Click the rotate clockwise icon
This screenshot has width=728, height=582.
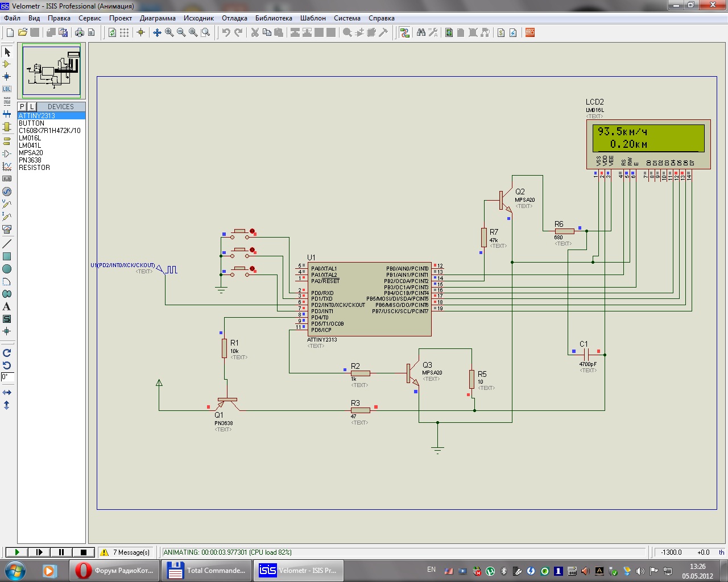(x=7, y=353)
